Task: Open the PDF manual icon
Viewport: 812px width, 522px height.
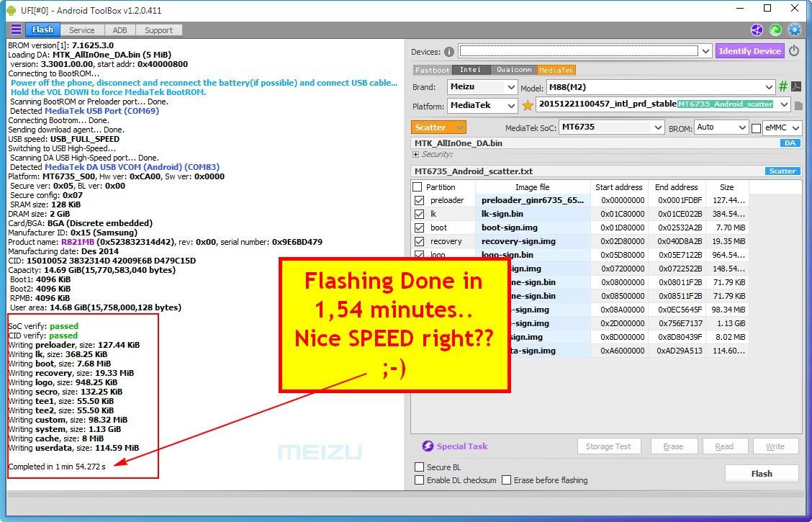Action: click(796, 86)
